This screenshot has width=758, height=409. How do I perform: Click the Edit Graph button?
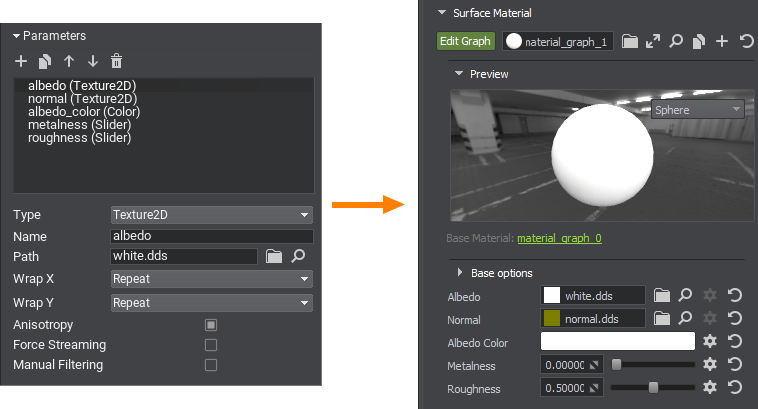pyautogui.click(x=466, y=41)
